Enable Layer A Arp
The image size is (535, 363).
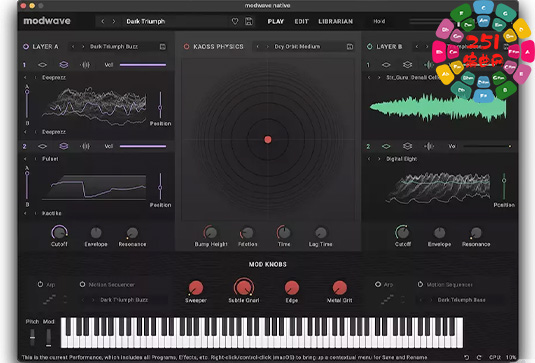(x=40, y=284)
